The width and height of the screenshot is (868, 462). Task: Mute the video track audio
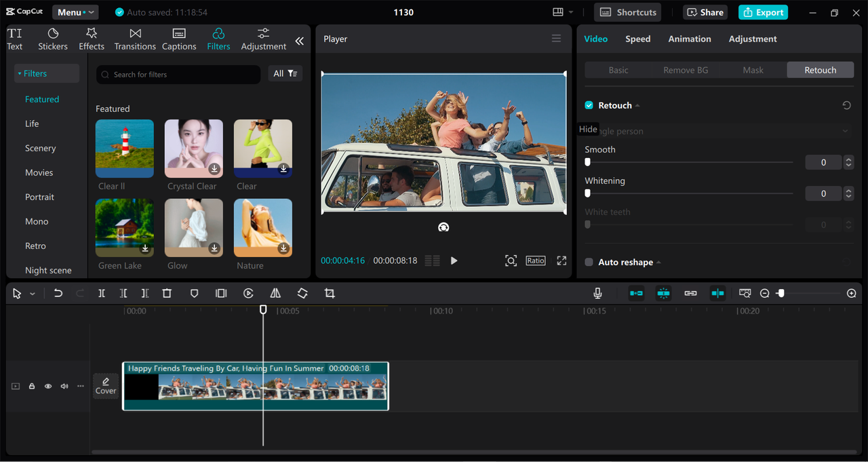(64, 386)
